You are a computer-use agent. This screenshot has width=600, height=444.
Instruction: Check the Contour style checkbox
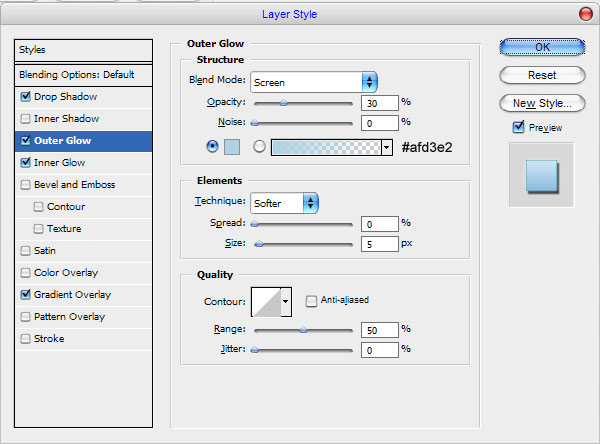click(x=38, y=207)
